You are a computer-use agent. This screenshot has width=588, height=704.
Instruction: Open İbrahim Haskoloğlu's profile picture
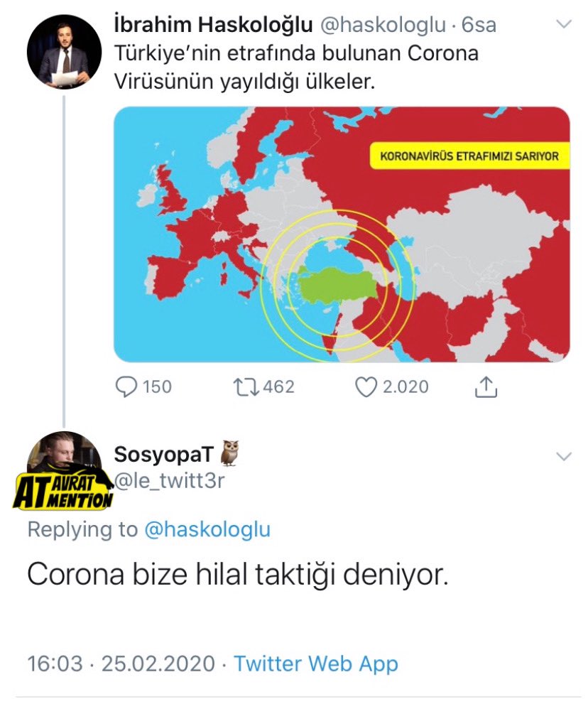tap(64, 52)
